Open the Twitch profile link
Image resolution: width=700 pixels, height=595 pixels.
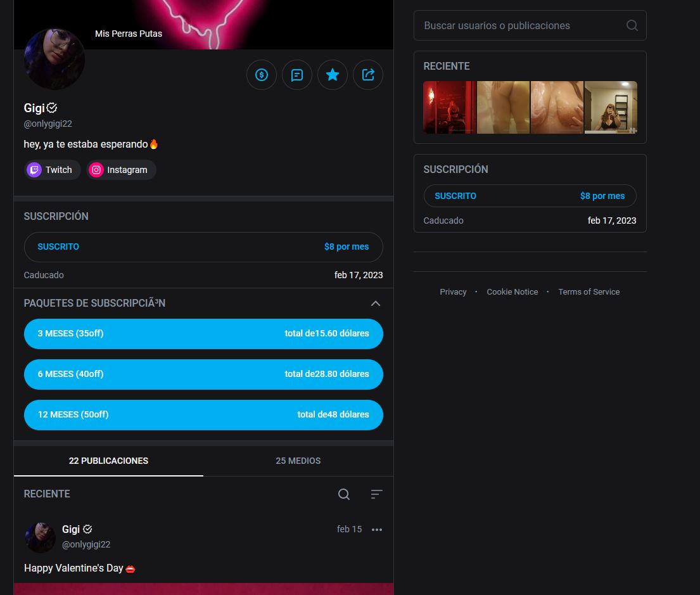click(x=53, y=170)
